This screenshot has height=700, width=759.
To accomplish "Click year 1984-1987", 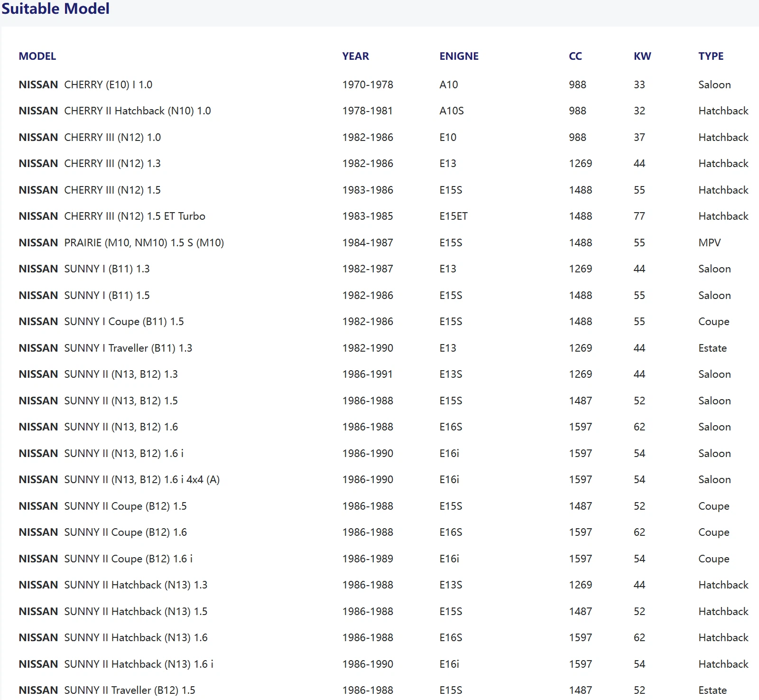I will (x=368, y=243).
